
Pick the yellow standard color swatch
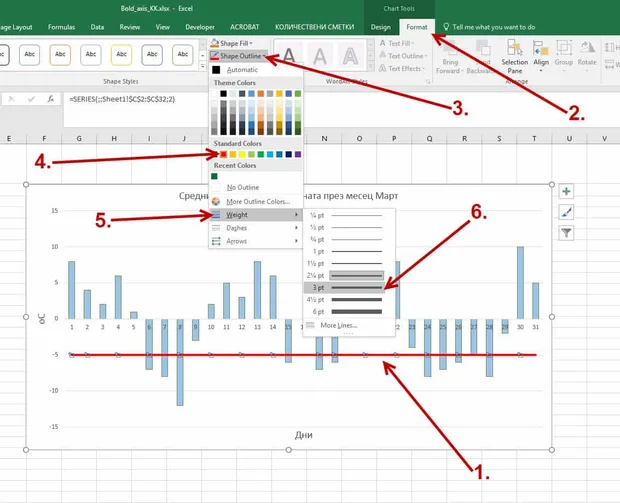click(x=242, y=154)
